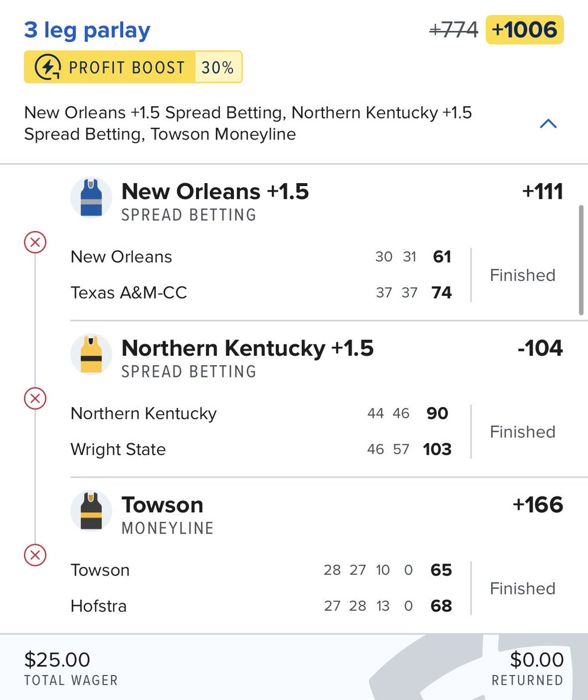Click the lost-leg X icon beside Towson
The image size is (588, 700).
34,555
